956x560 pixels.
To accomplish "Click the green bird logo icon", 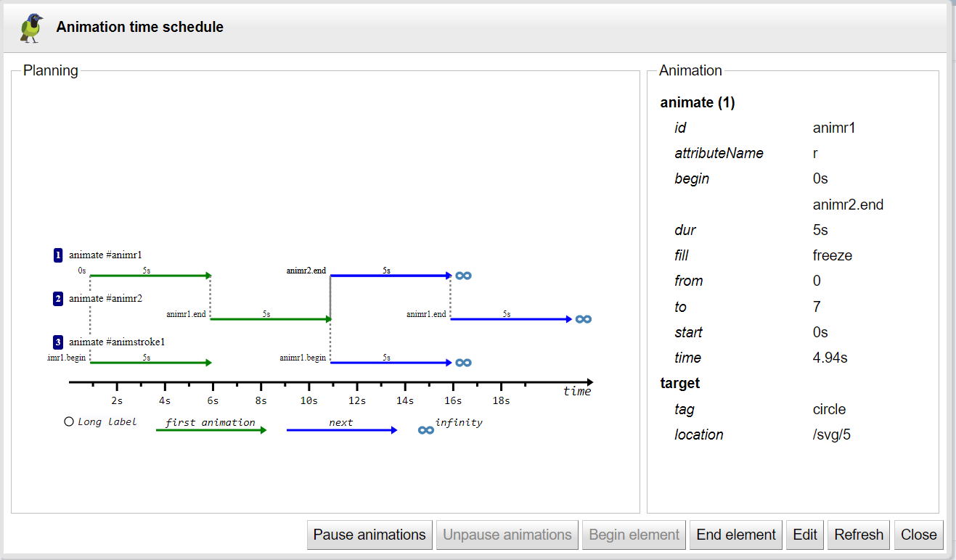I will click(x=32, y=28).
